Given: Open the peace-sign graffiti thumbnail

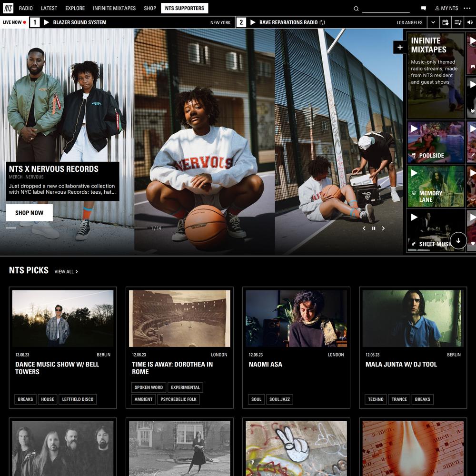Looking at the screenshot, I should 296,448.
